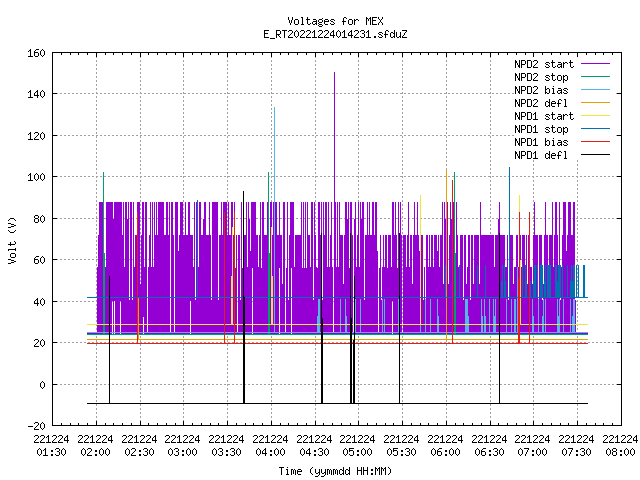This screenshot has width=640, height=480.
Task: Click the y-axis tick value 100
Action: [x=36, y=177]
